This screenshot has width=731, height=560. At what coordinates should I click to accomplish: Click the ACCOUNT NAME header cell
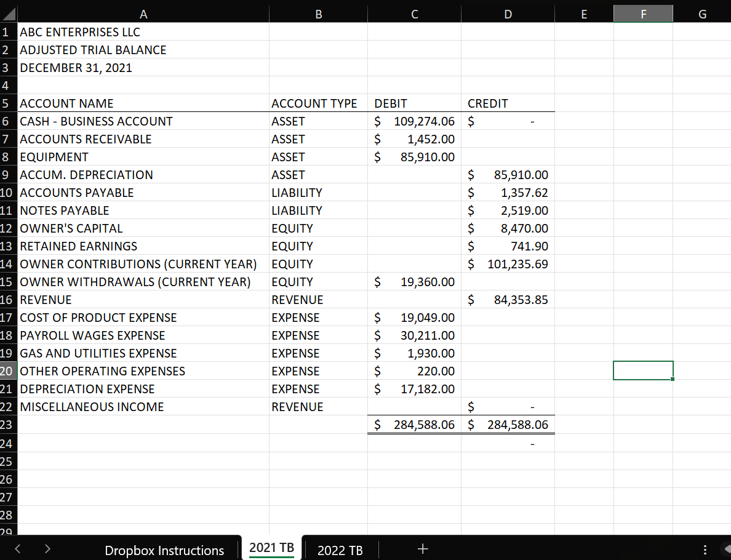[143, 103]
